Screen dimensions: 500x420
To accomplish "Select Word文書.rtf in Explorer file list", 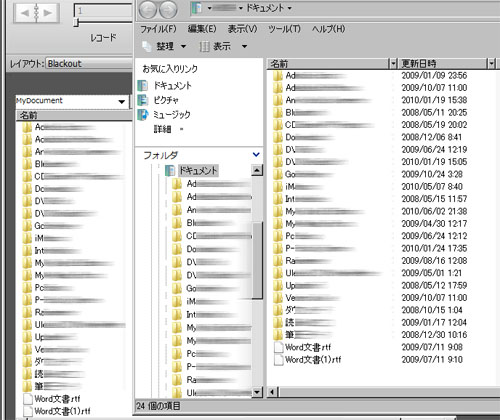I will (308, 347).
